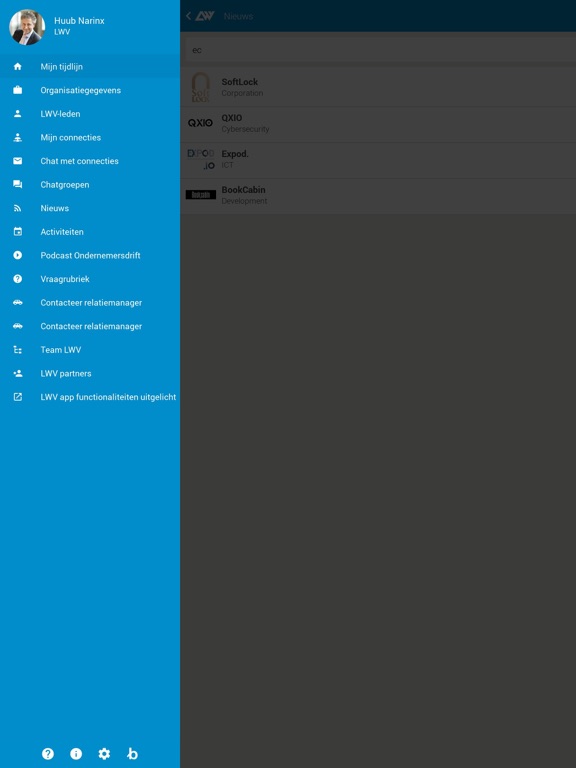
Task: Click the SoftLock padlock logo thumbnail
Action: tap(200, 87)
